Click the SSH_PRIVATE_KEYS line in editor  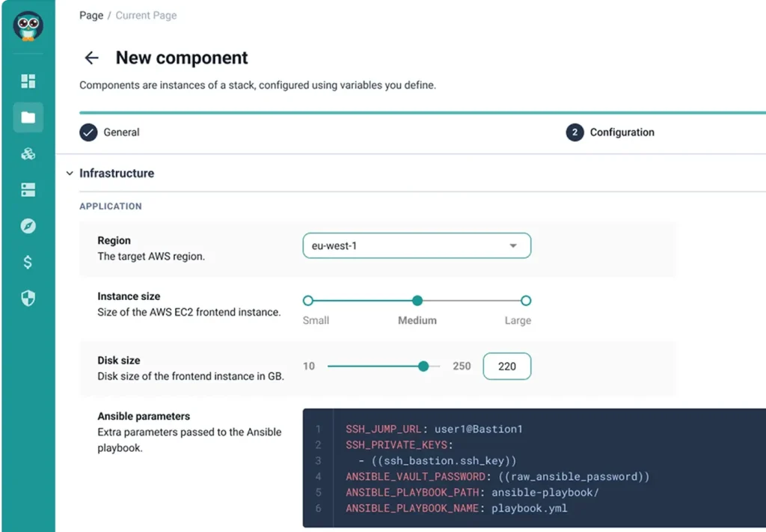[399, 444]
